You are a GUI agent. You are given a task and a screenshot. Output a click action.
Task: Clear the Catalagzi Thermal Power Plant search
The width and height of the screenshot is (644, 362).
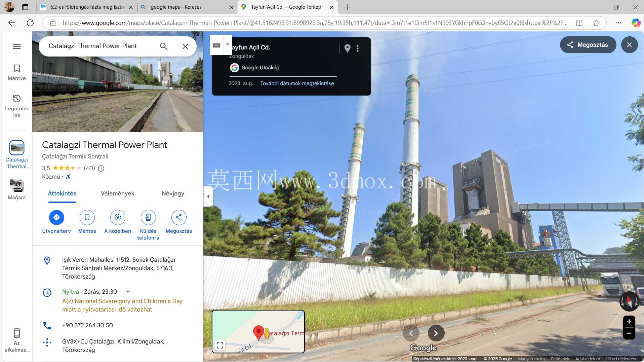[x=185, y=46]
